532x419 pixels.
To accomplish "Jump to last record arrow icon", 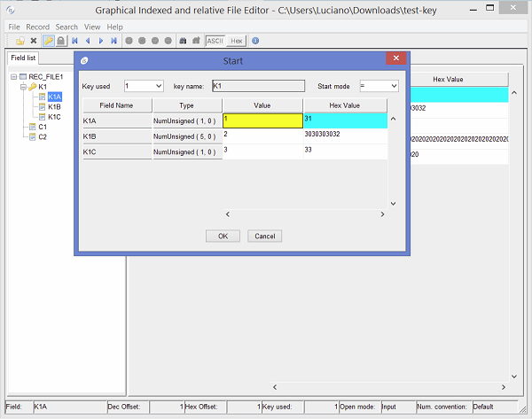I will click(x=114, y=41).
